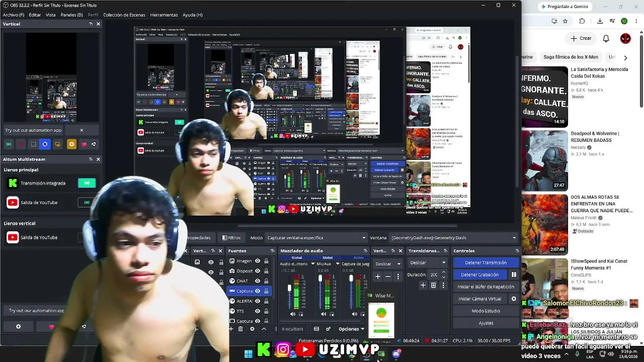The height and width of the screenshot is (362, 644).
Task: Adjust Captura de juego volume fader
Action: tap(351, 279)
